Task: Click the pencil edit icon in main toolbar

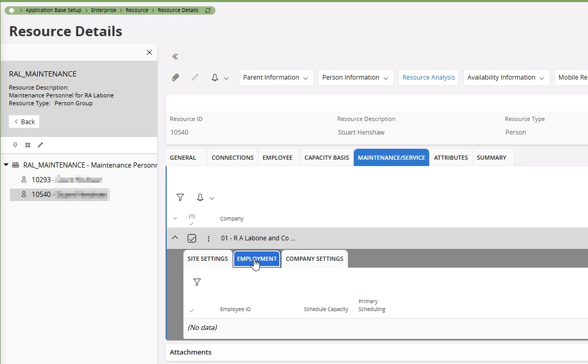Action: click(x=195, y=78)
